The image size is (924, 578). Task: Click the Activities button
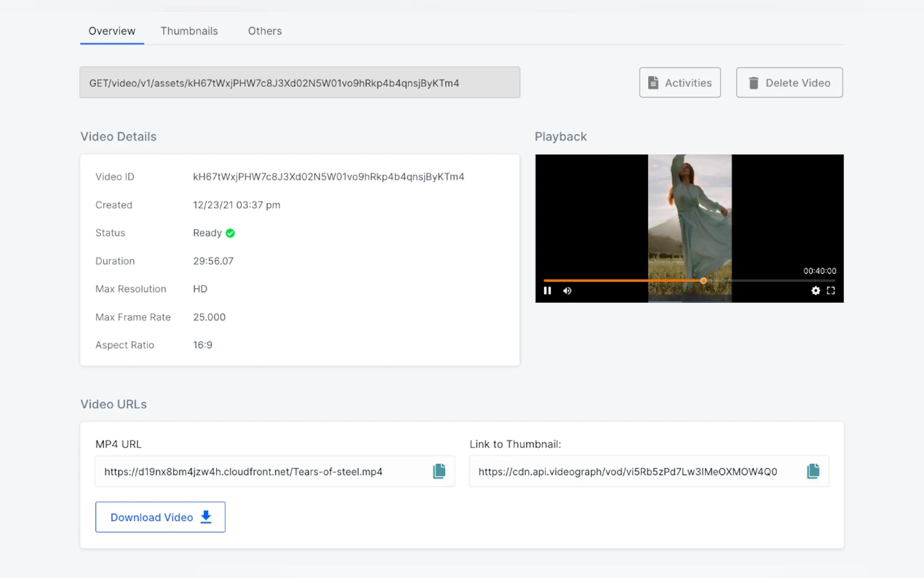click(x=680, y=82)
